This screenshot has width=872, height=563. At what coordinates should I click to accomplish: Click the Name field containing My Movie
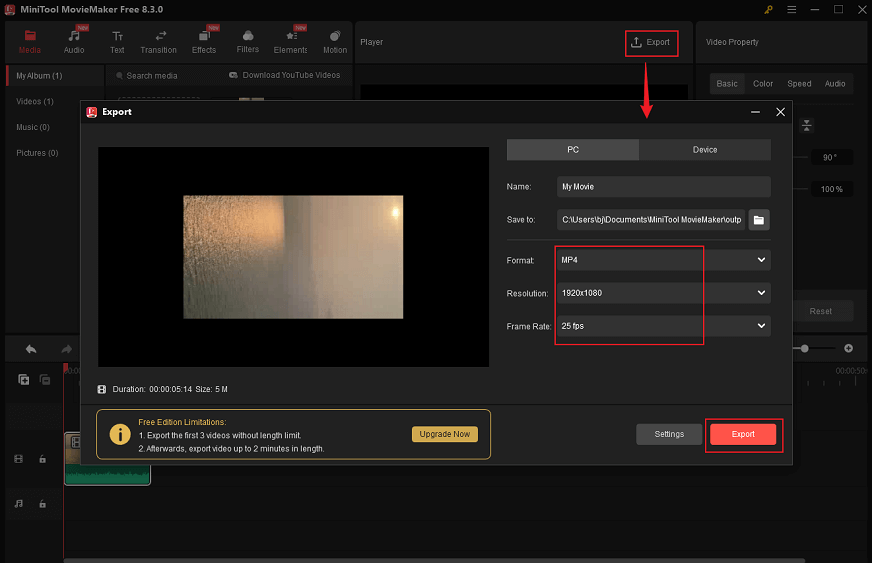[x=663, y=187]
